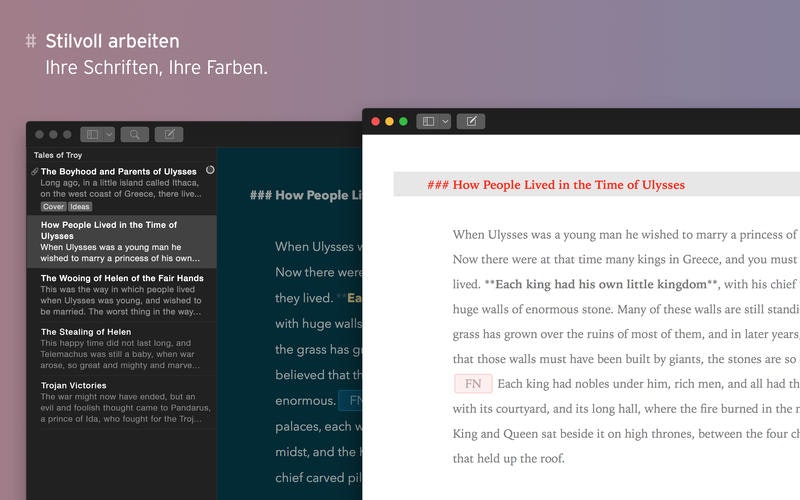
Task: Click the progress circle on Boyhood sheet
Action: click(x=210, y=170)
